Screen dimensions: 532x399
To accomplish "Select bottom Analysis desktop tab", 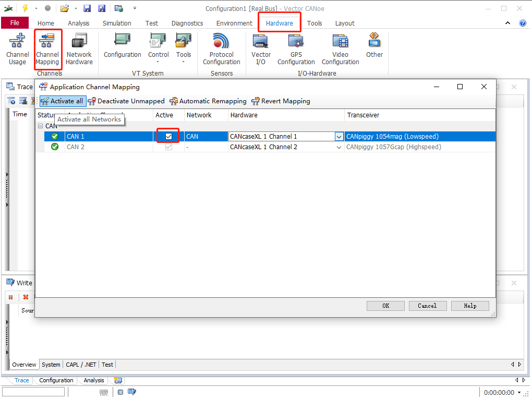I will coord(94,380).
